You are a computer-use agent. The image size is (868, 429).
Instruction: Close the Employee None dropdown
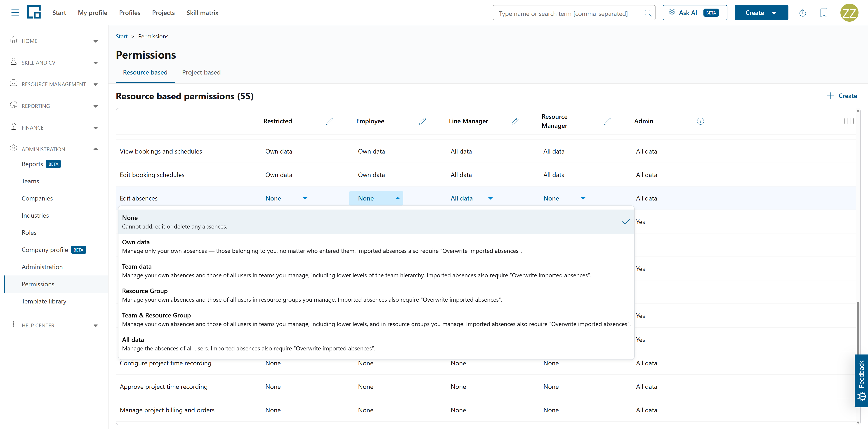[x=376, y=198]
